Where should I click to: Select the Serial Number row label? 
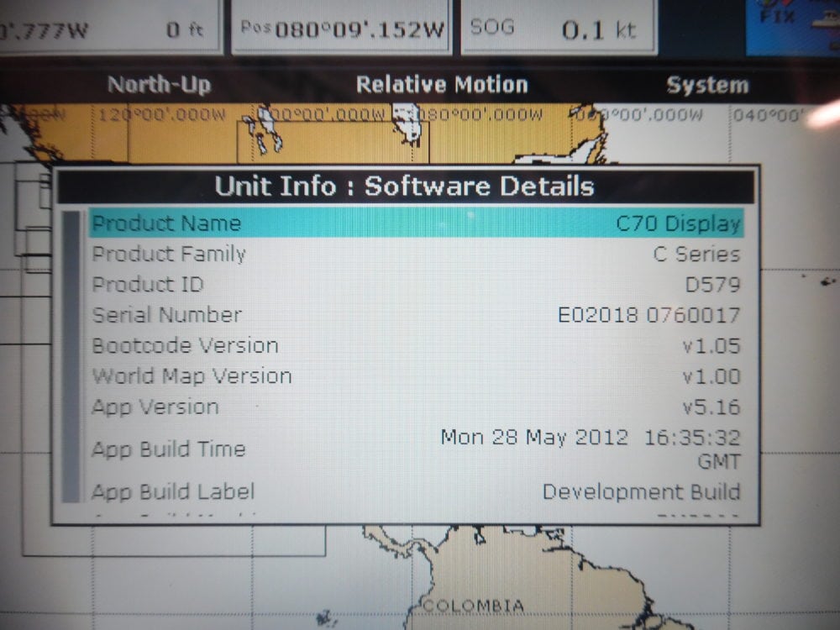[x=166, y=315]
